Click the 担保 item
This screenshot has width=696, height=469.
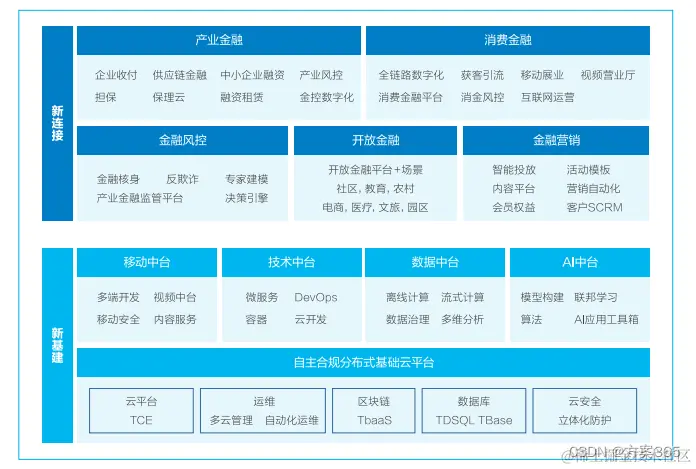[x=106, y=97]
